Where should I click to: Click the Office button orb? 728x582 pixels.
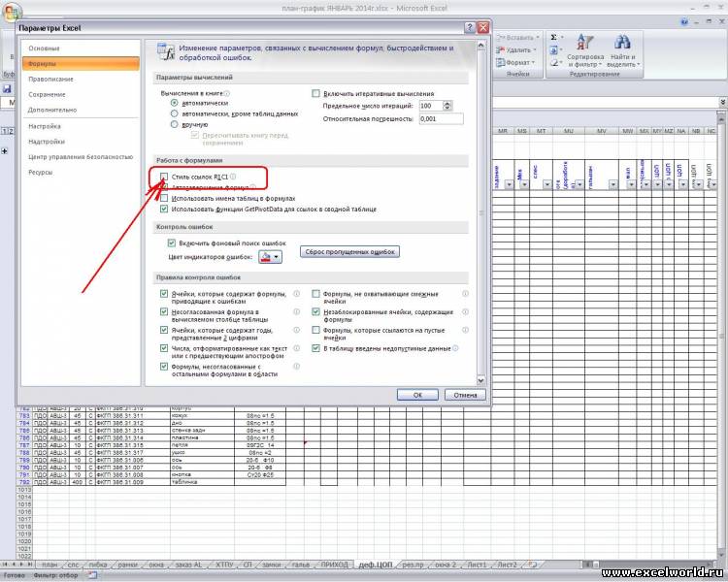(x=11, y=12)
